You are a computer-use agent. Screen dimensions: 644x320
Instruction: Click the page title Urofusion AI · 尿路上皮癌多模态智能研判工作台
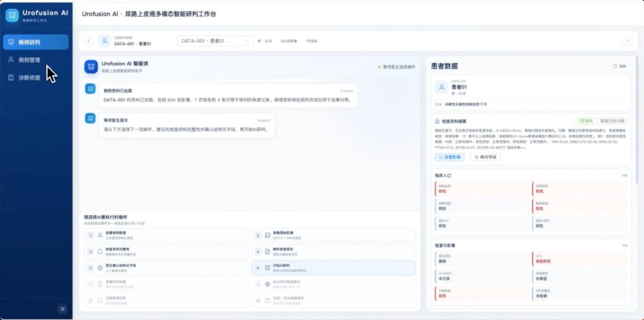149,14
